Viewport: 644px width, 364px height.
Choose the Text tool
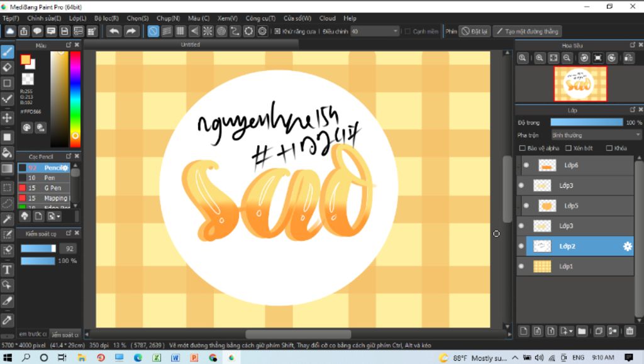[8, 270]
